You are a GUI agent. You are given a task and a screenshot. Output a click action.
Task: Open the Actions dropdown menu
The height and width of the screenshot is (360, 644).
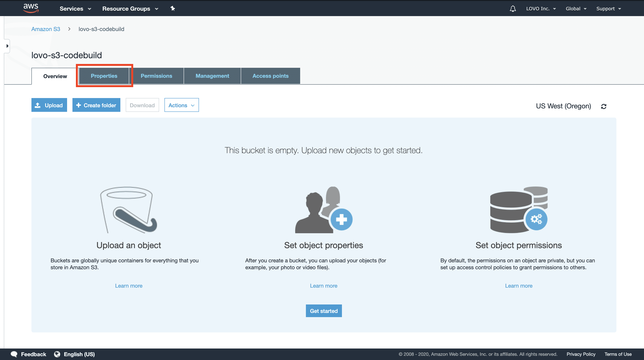pyautogui.click(x=181, y=105)
